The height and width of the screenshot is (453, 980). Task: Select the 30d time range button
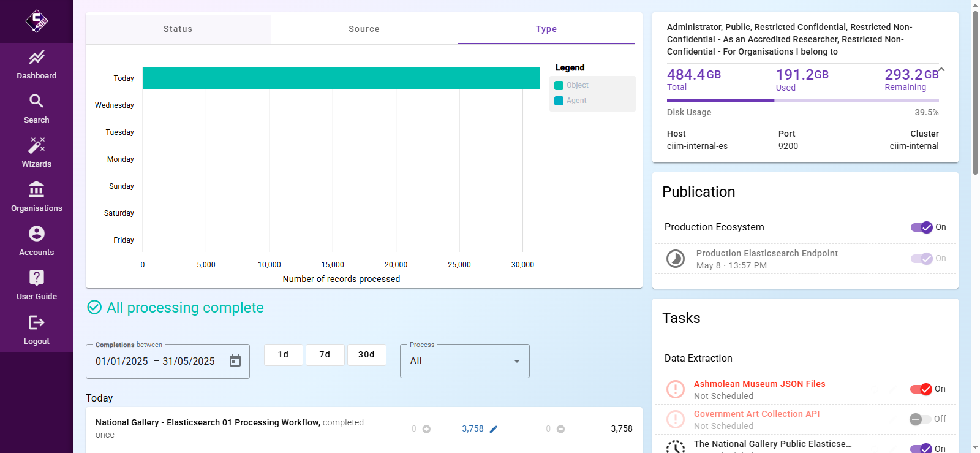pyautogui.click(x=366, y=355)
